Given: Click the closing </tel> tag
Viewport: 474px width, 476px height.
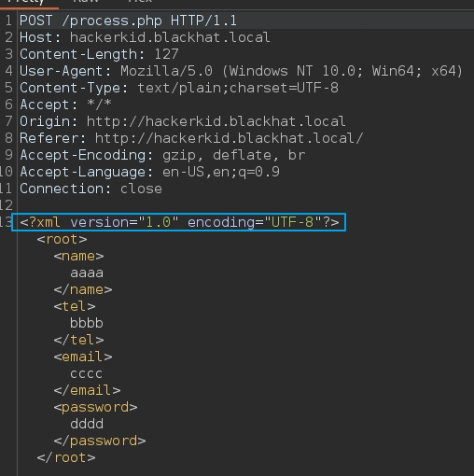Looking at the screenshot, I should [78, 340].
